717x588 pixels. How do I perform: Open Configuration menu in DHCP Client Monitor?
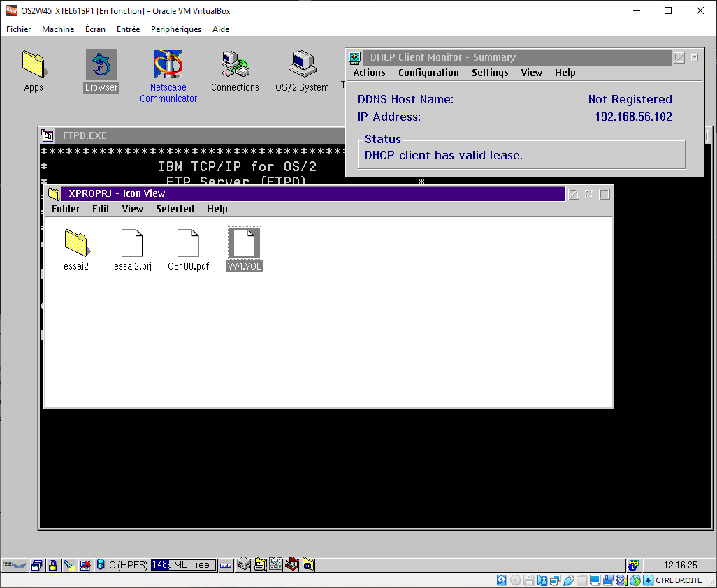click(x=428, y=73)
